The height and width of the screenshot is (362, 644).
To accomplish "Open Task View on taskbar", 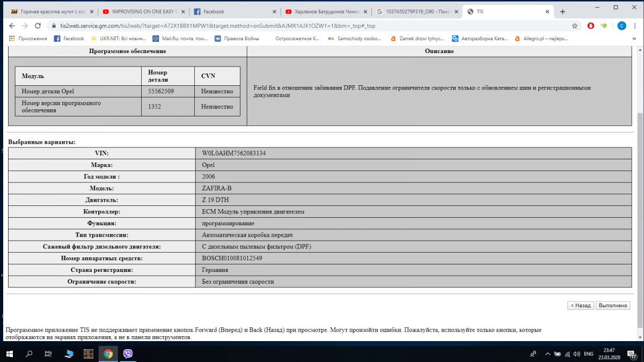I will 48,353.
